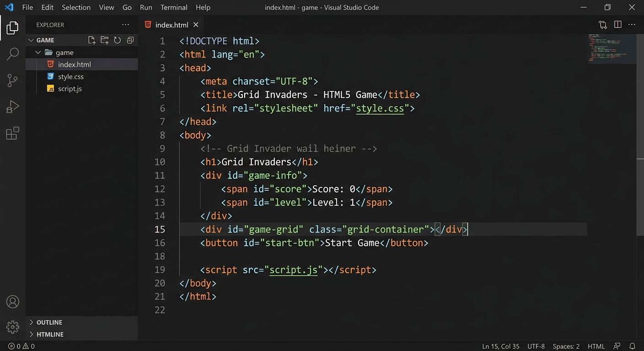Open the Run and Debug view
This screenshot has height=351, width=644.
click(12, 106)
